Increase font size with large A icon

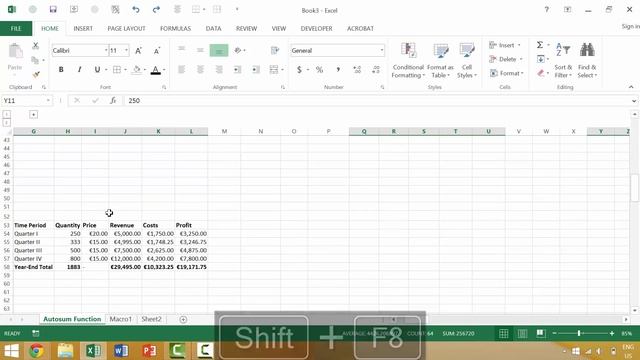(x=138, y=51)
